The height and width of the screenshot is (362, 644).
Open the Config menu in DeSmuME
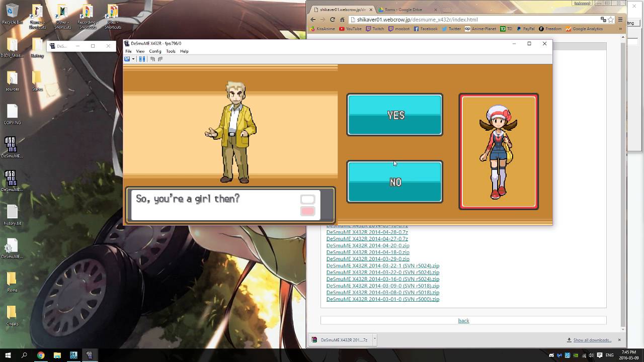(155, 51)
